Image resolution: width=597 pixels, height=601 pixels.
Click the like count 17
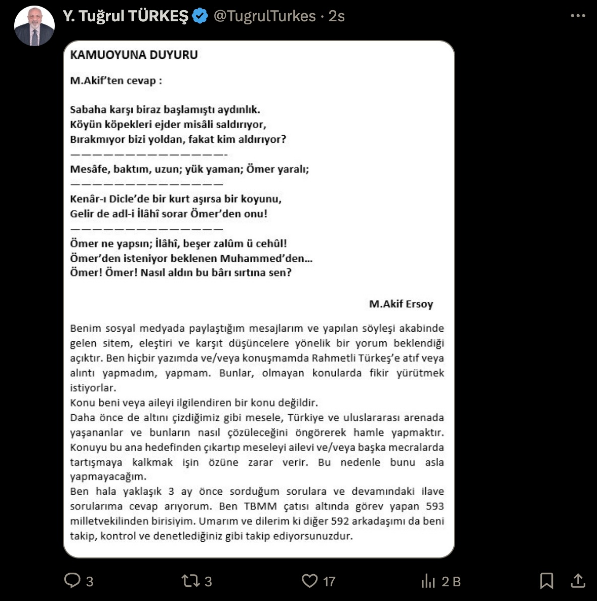329,581
